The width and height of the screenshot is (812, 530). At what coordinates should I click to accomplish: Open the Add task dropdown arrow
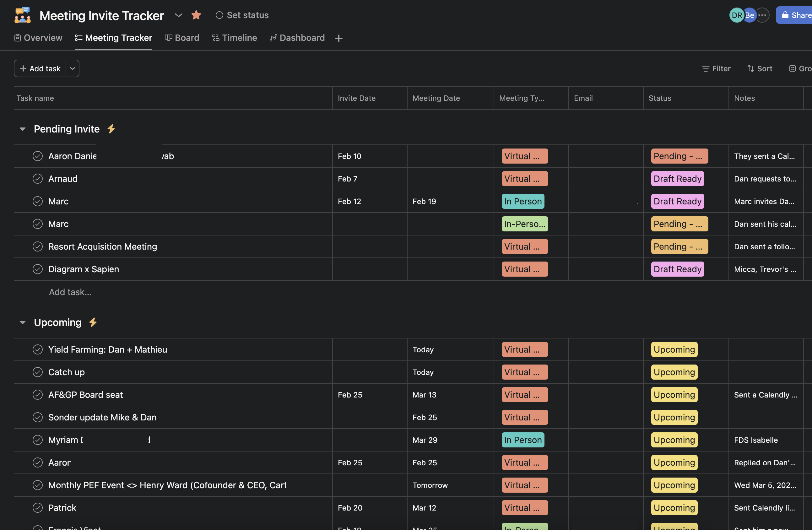pos(72,68)
